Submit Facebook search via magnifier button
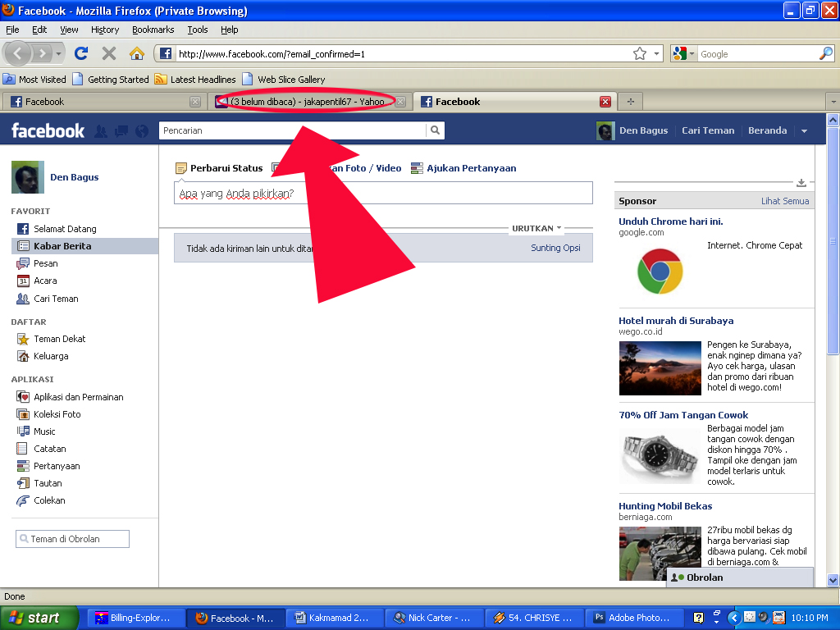Viewport: 840px width, 630px height. point(435,130)
